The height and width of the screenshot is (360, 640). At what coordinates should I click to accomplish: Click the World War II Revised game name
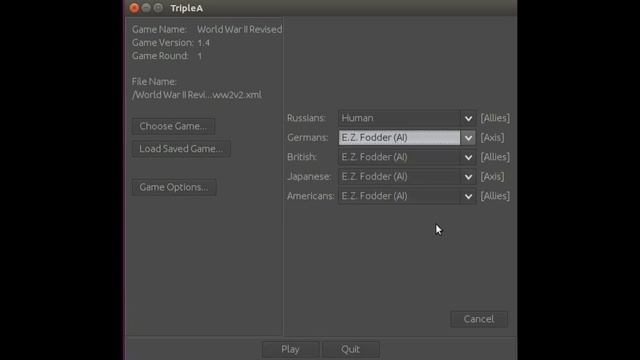tap(240, 29)
